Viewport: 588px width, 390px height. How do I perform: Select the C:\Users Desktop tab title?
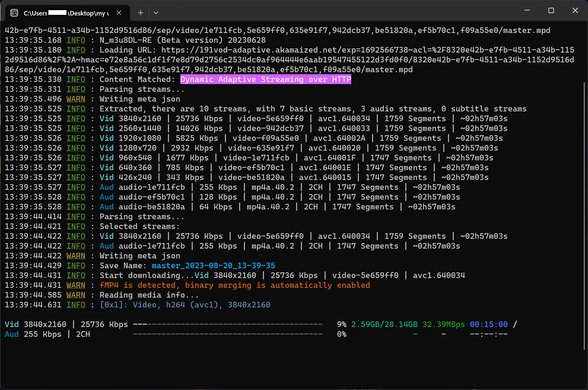(x=66, y=13)
